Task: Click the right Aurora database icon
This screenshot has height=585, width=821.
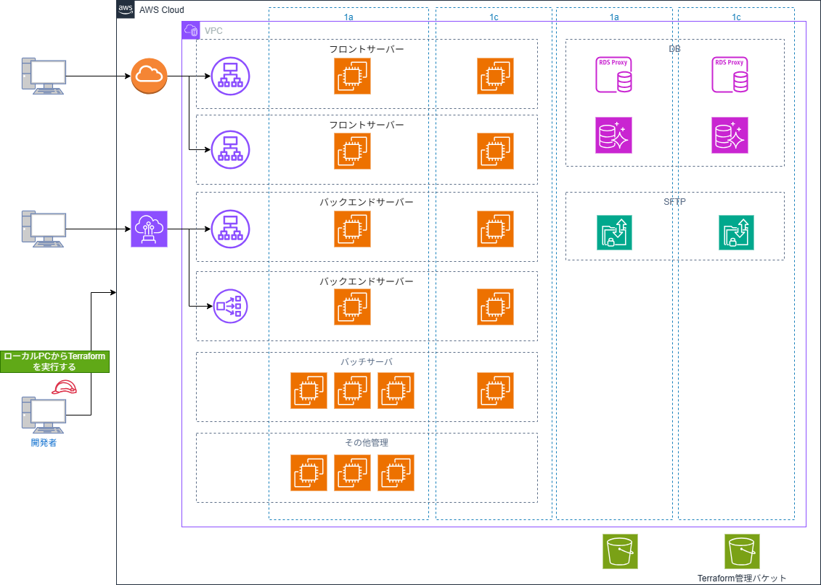Action: tap(730, 135)
